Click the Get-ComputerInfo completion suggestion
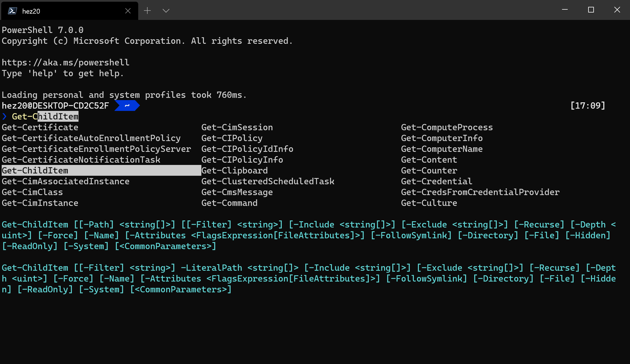The width and height of the screenshot is (630, 364). [441, 138]
